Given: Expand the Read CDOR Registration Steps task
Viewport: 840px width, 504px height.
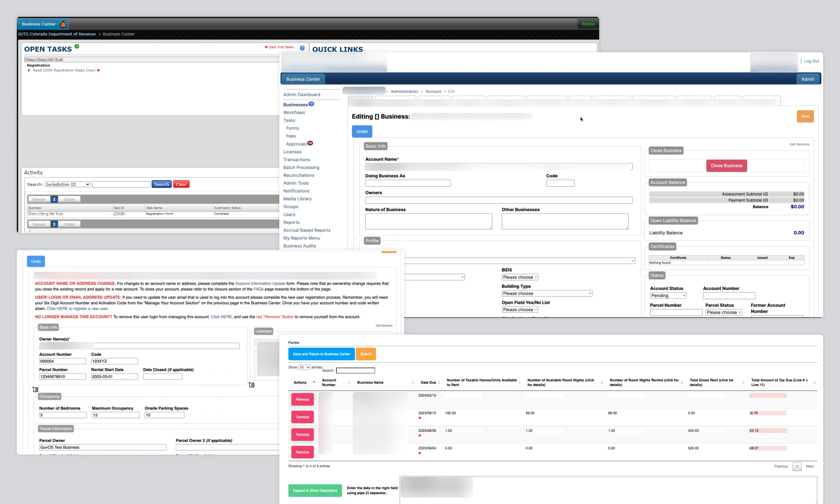Looking at the screenshot, I should 29,70.
